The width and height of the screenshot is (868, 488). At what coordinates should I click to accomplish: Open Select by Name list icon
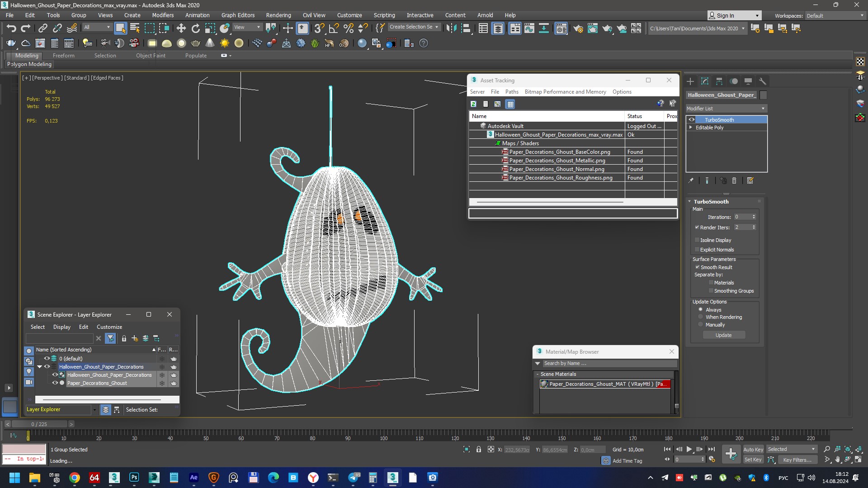(x=135, y=28)
